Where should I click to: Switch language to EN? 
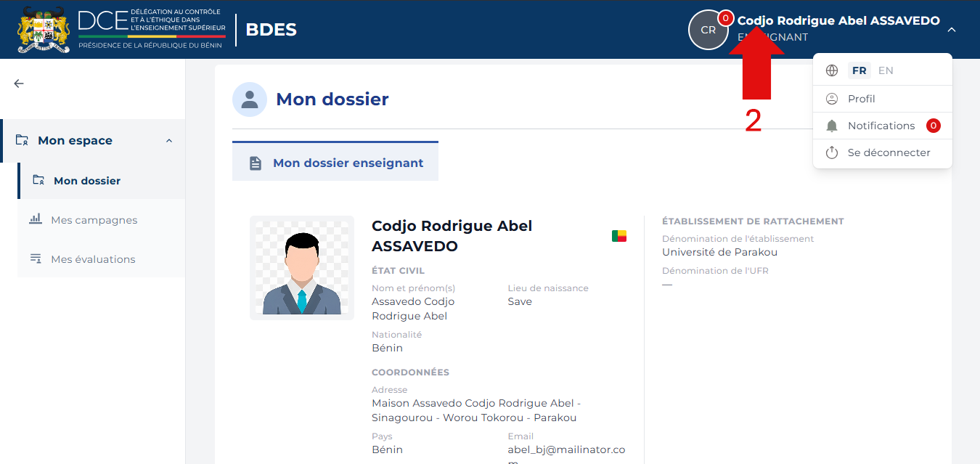886,70
